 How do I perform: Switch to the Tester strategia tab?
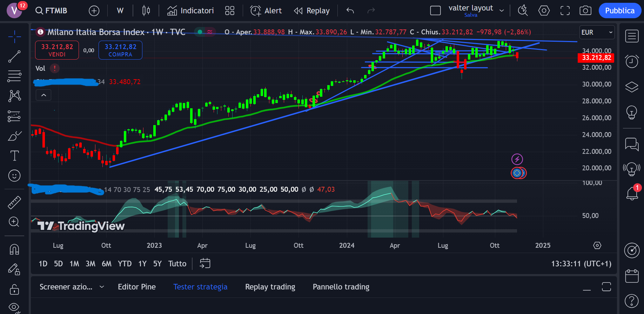pyautogui.click(x=200, y=287)
